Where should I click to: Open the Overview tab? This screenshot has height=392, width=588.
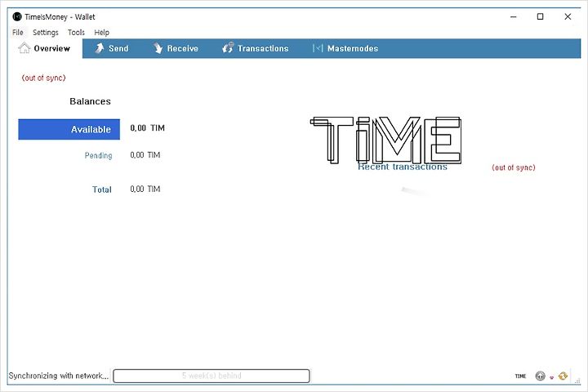[45, 48]
